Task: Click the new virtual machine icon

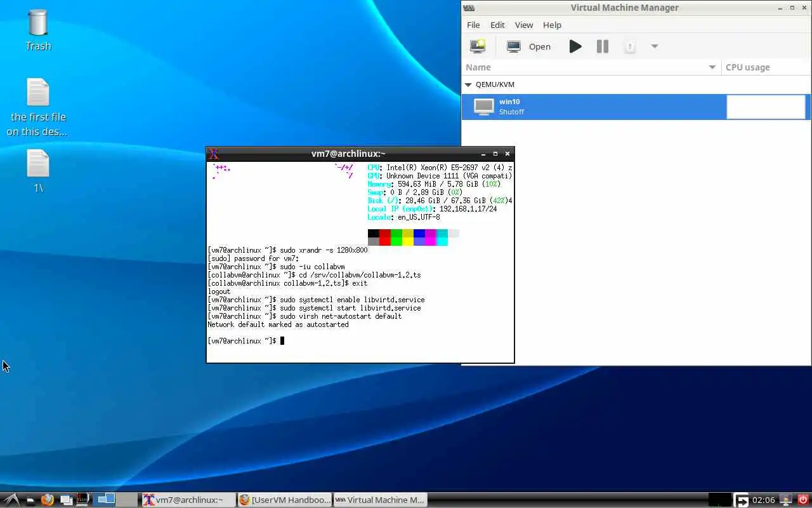Action: [x=477, y=46]
